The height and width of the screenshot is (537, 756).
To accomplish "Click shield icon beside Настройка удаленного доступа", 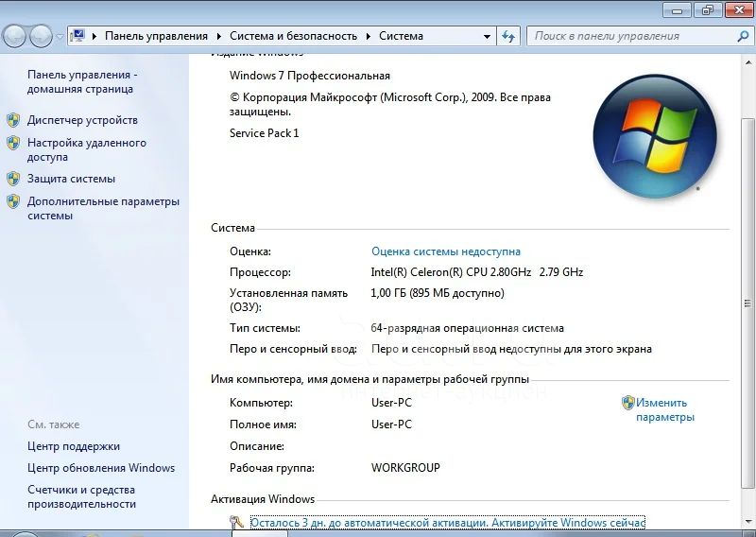I will point(13,143).
